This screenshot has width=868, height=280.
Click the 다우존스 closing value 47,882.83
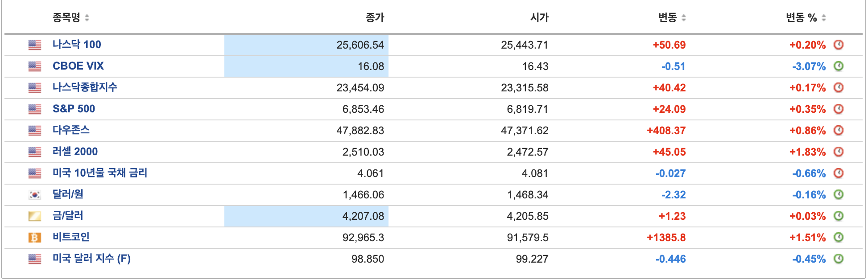[360, 131]
